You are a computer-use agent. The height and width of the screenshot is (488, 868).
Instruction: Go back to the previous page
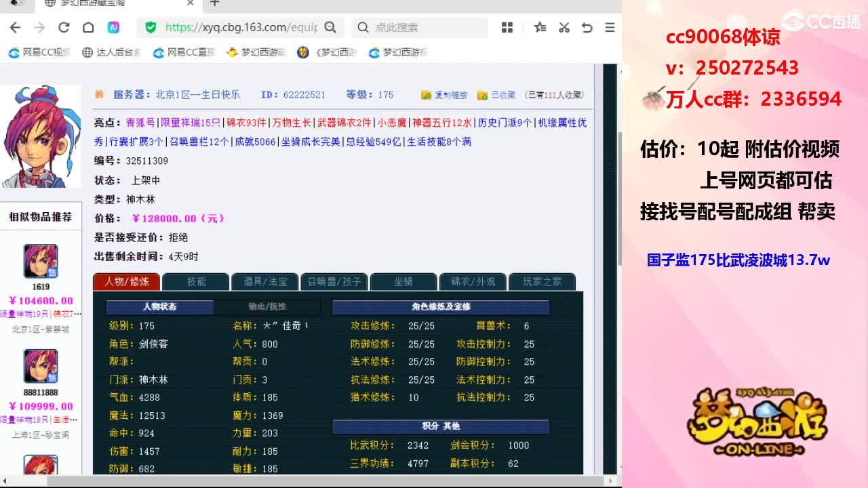pyautogui.click(x=15, y=27)
